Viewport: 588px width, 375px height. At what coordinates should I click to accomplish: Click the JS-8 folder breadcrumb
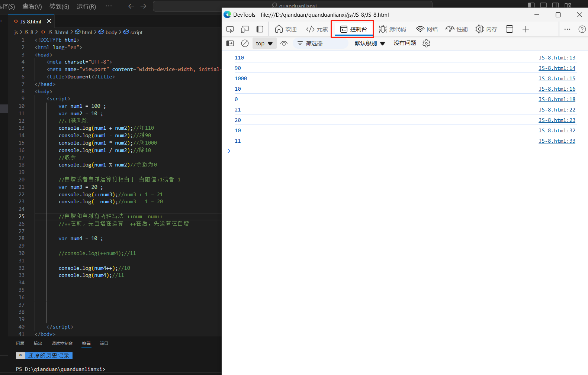coord(29,32)
